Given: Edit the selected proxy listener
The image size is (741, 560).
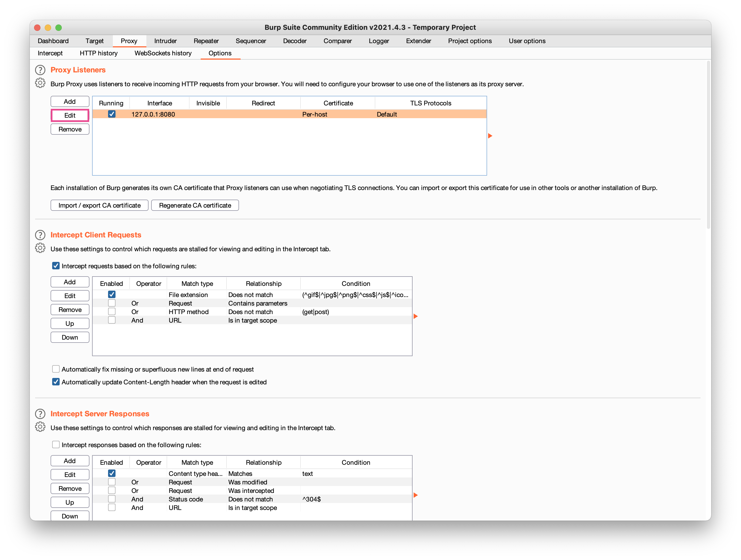Looking at the screenshot, I should pyautogui.click(x=70, y=115).
